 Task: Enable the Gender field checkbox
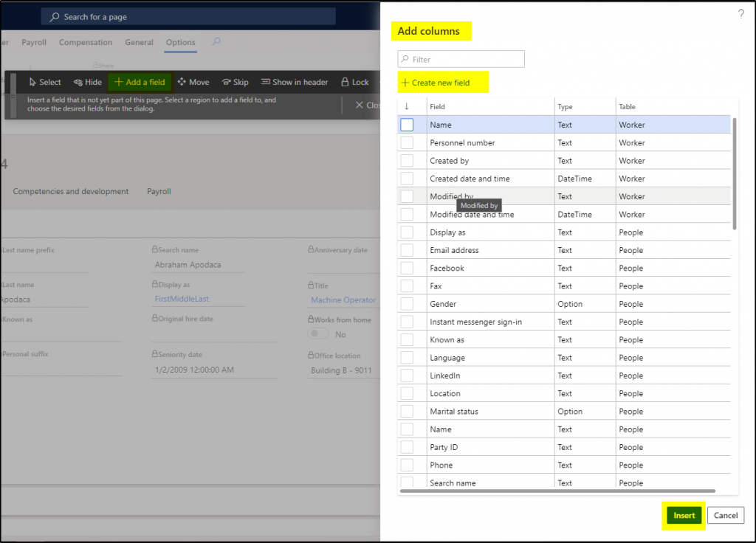click(407, 303)
